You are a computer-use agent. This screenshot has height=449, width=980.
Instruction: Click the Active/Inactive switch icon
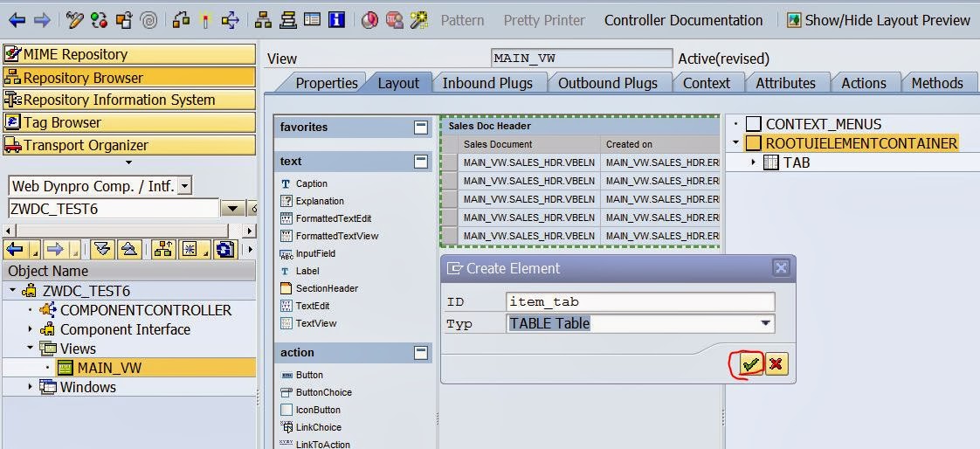(x=99, y=21)
